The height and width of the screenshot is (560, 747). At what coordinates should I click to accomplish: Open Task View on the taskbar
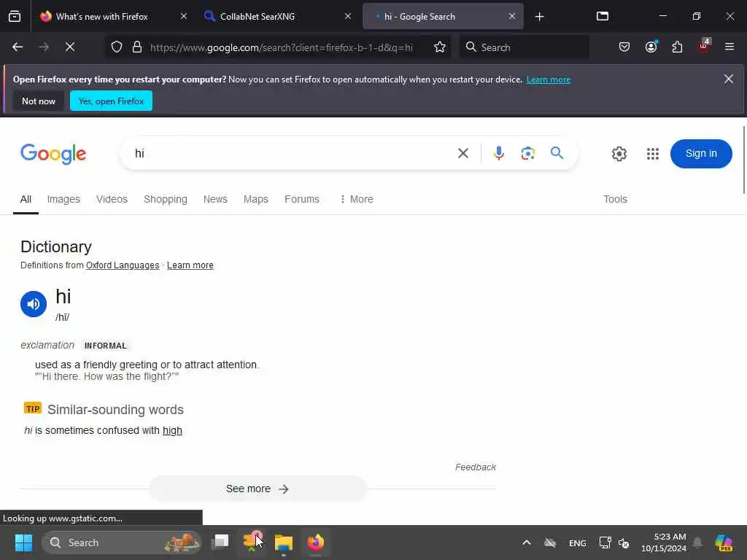(x=220, y=542)
